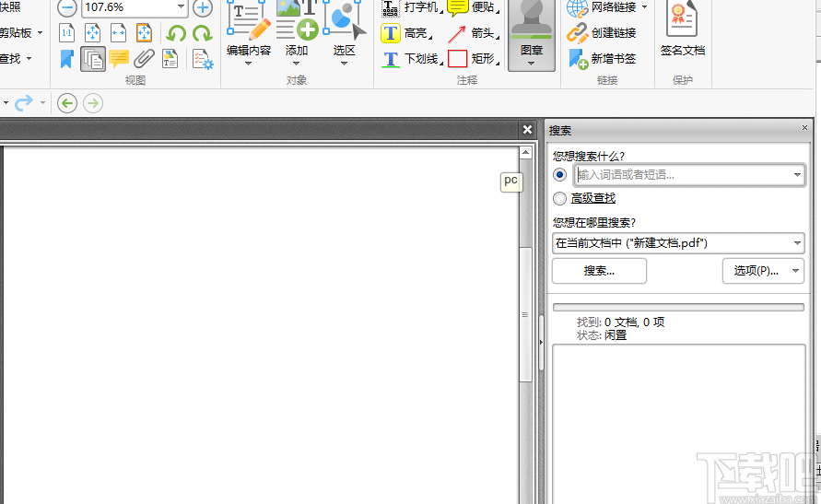This screenshot has height=504, width=821.
Task: Select the 选区 object selection tool
Action: click(344, 29)
